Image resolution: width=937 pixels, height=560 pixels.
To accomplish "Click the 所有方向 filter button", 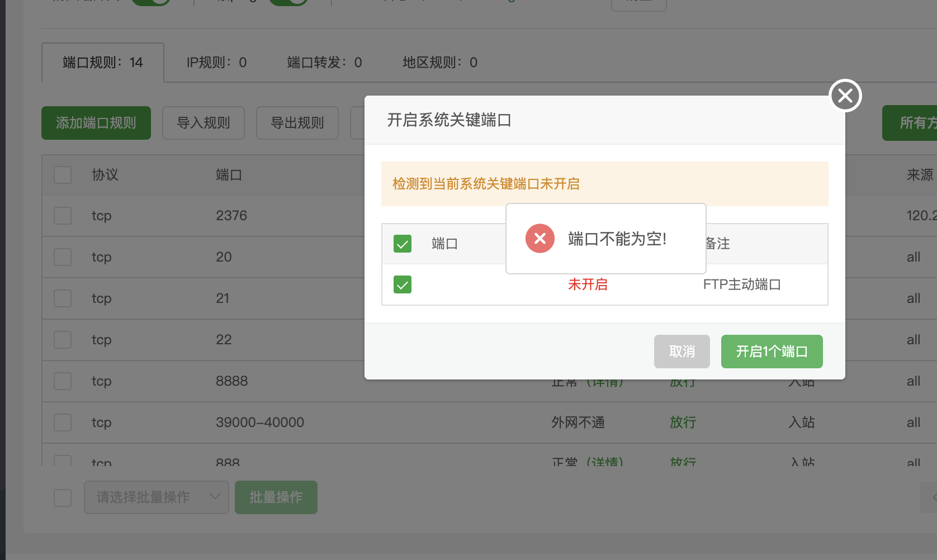I will [910, 123].
